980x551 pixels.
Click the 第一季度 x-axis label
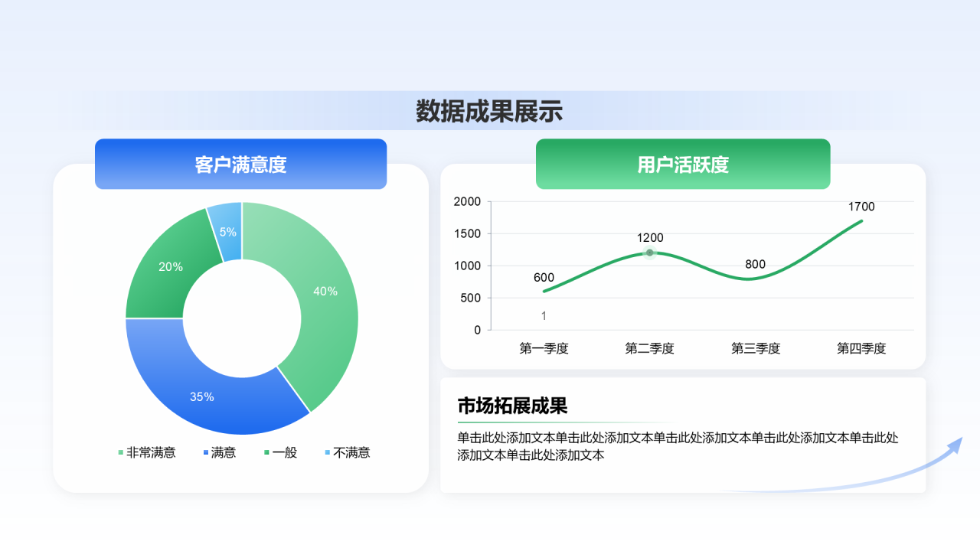point(544,348)
